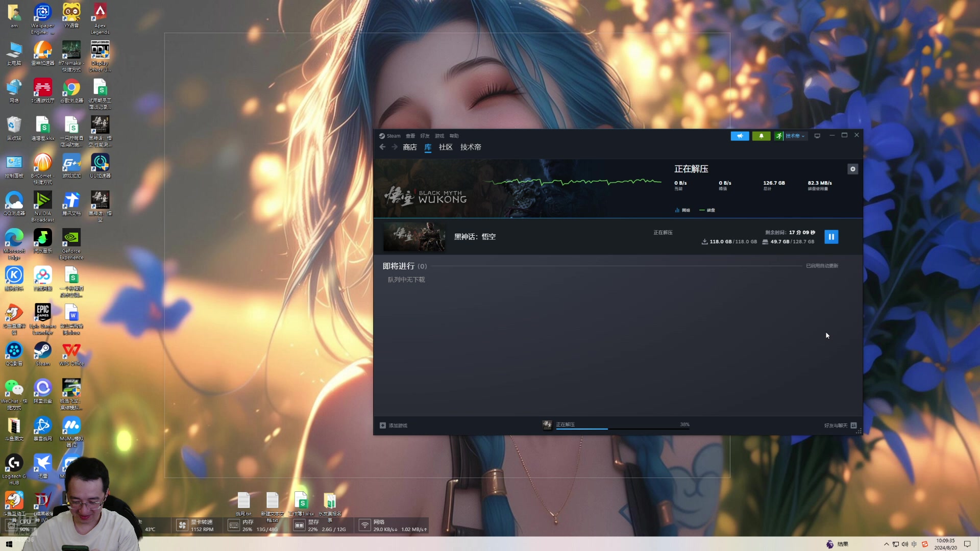The width and height of the screenshot is (980, 551).
Task: Click the taskbar volume icon
Action: (904, 544)
